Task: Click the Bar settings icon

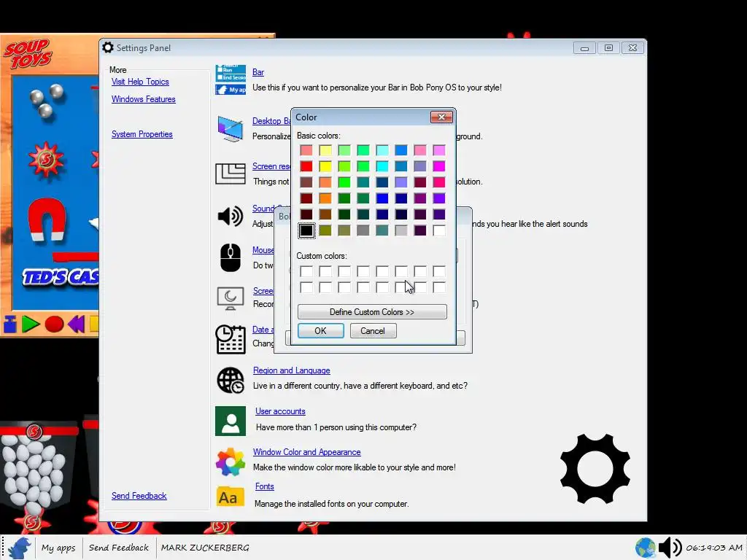Action: pyautogui.click(x=231, y=80)
